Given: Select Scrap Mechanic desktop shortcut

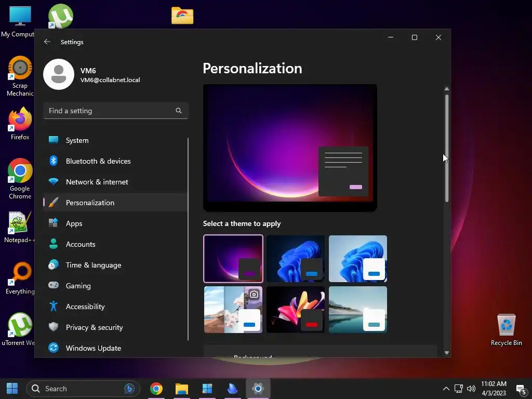Looking at the screenshot, I should pos(20,76).
